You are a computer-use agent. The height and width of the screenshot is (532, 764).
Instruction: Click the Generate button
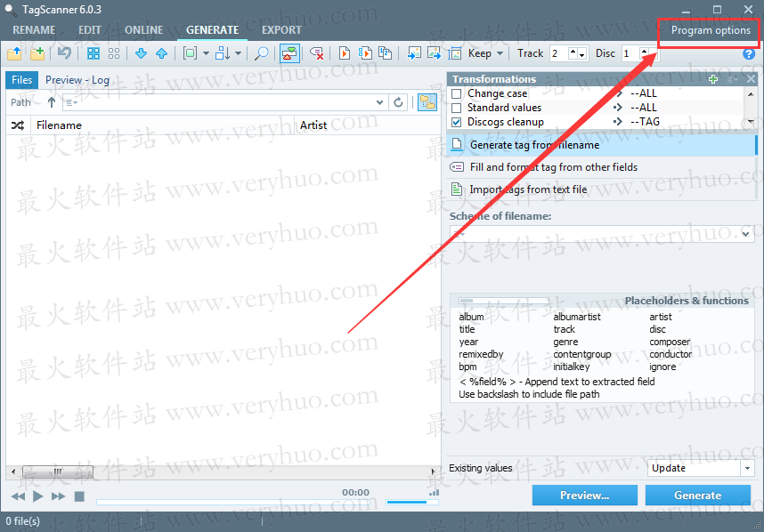point(698,496)
